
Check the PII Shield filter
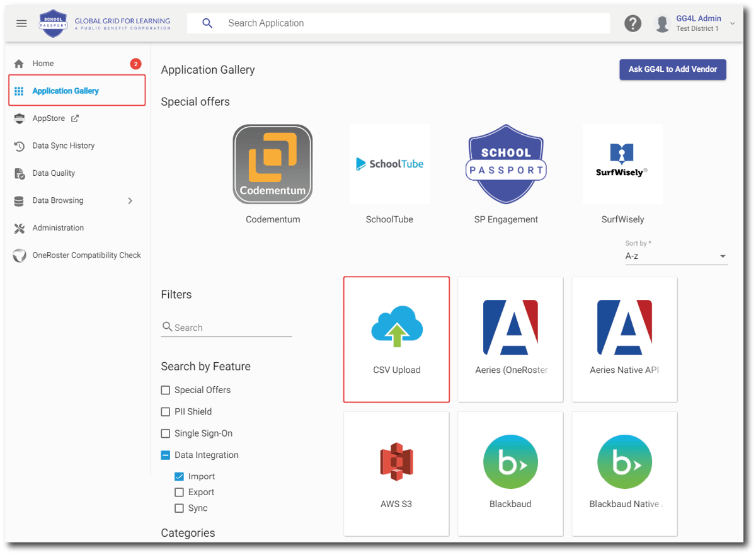click(166, 411)
